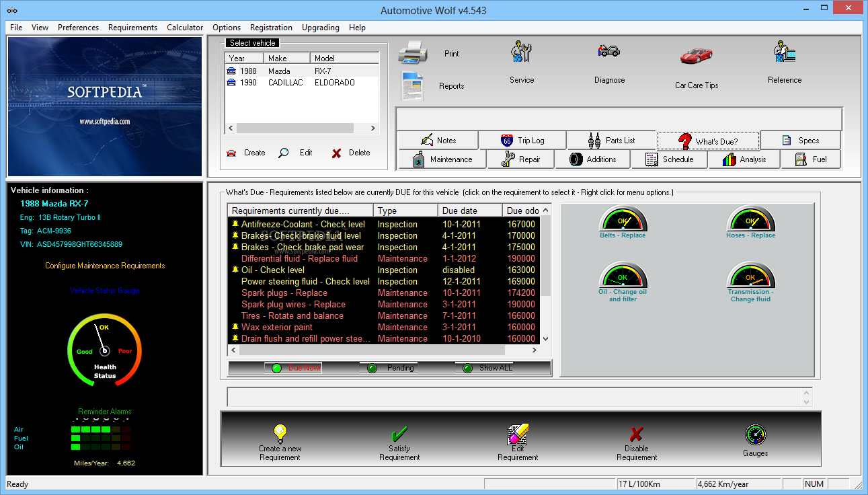868x495 pixels.
Task: Click the Vehicle Status Gauge link
Action: 105,291
